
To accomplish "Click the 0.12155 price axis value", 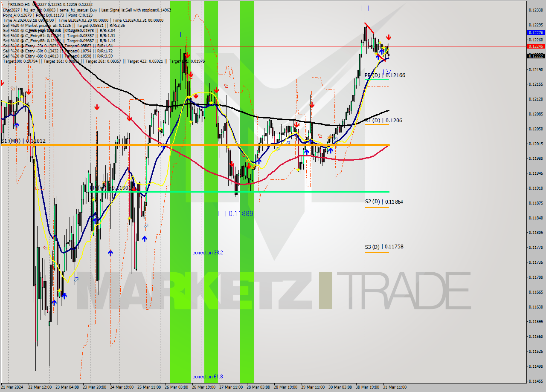I will [535, 84].
